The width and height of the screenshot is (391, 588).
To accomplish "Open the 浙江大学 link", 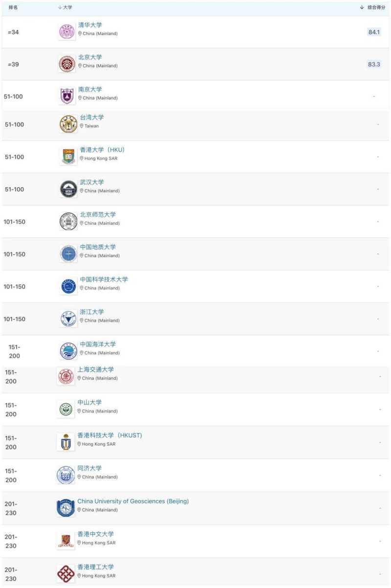I will click(x=92, y=312).
